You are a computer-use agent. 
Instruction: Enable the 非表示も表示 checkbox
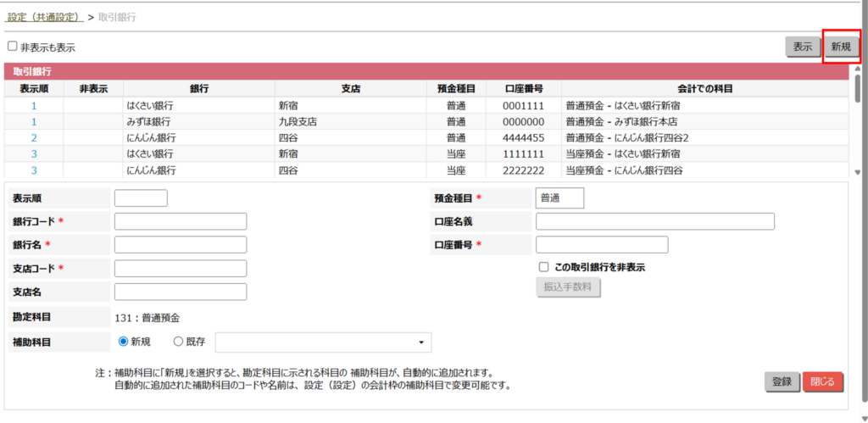click(13, 47)
